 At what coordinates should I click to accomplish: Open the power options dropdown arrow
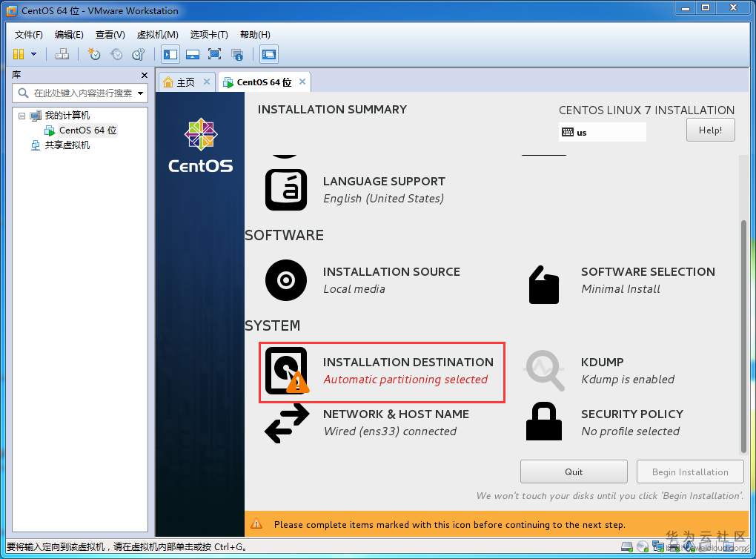34,54
